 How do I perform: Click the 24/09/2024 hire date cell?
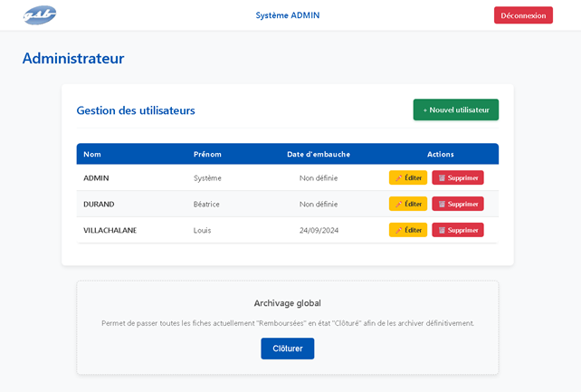coord(319,231)
